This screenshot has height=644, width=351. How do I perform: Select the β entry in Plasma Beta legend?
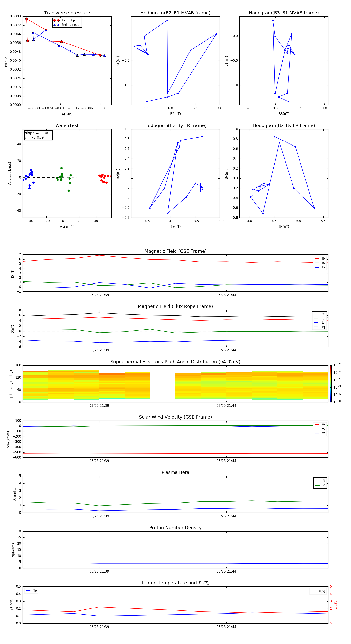(x=320, y=485)
